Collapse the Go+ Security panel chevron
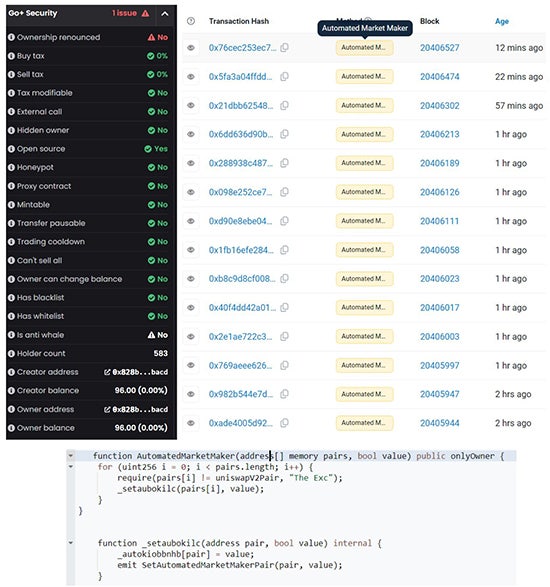This screenshot has height=587, width=550. tap(165, 14)
